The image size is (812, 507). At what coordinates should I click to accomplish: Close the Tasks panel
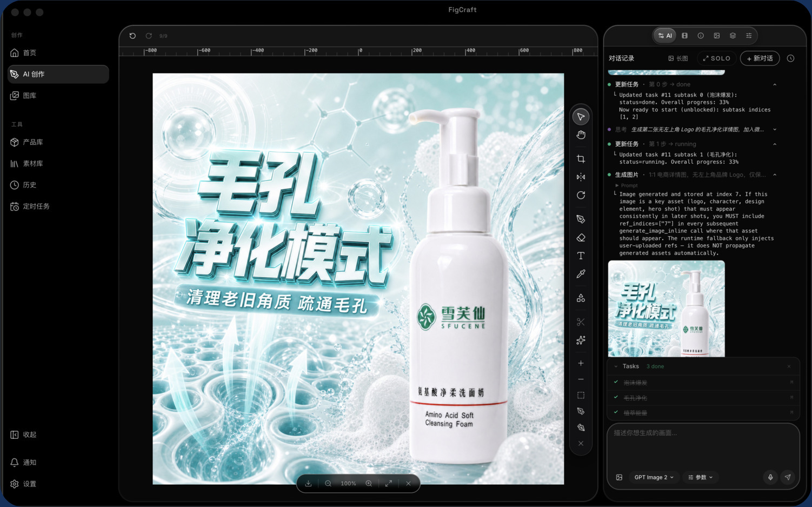(789, 366)
